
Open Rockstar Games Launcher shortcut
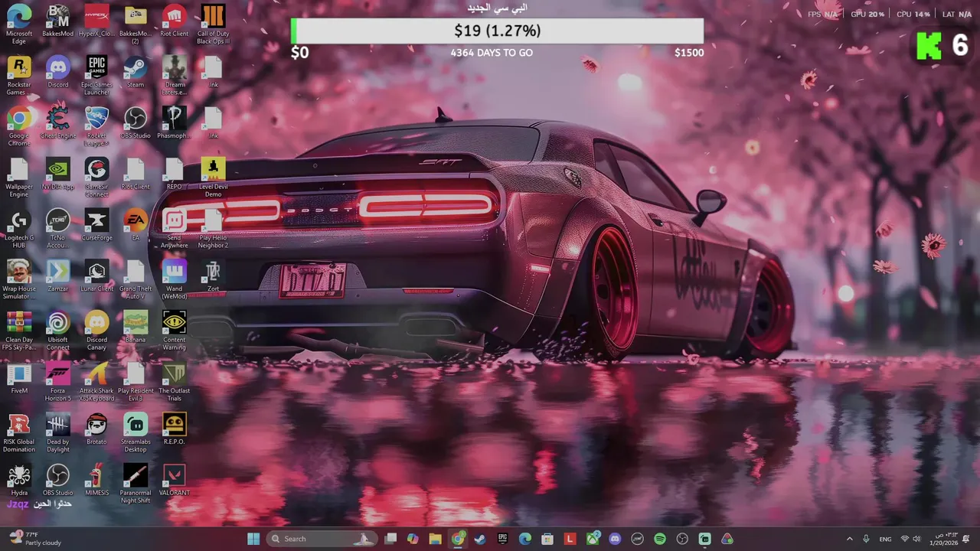[x=19, y=75]
